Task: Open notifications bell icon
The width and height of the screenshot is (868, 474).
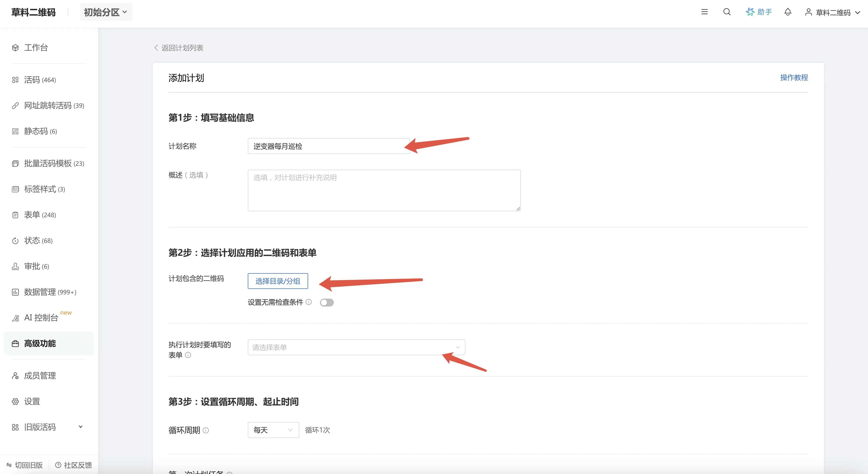Action: pos(787,12)
